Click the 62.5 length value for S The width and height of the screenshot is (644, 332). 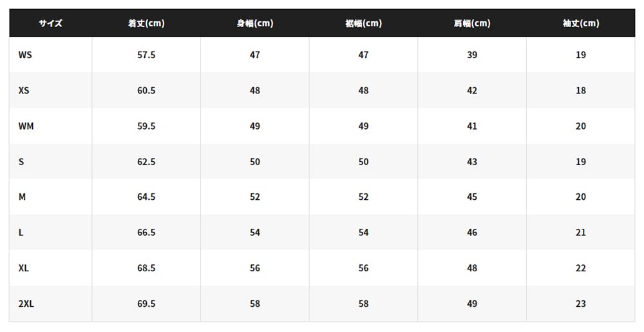pos(146,161)
